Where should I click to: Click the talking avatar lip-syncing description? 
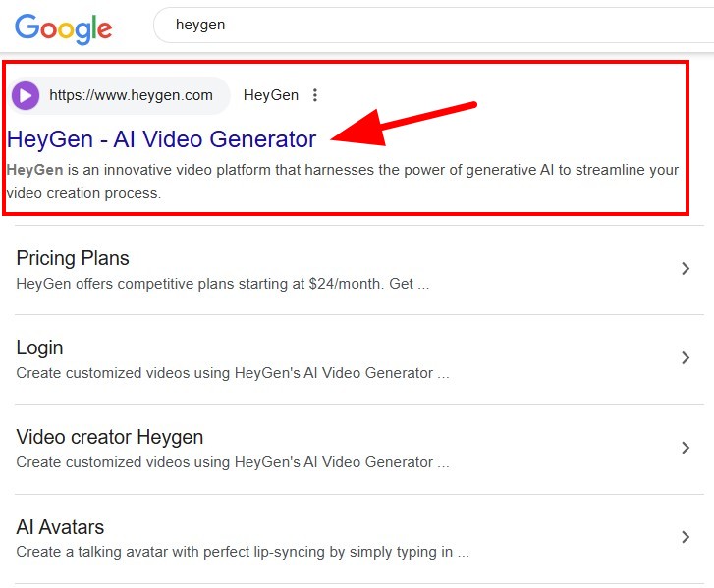[243, 552]
